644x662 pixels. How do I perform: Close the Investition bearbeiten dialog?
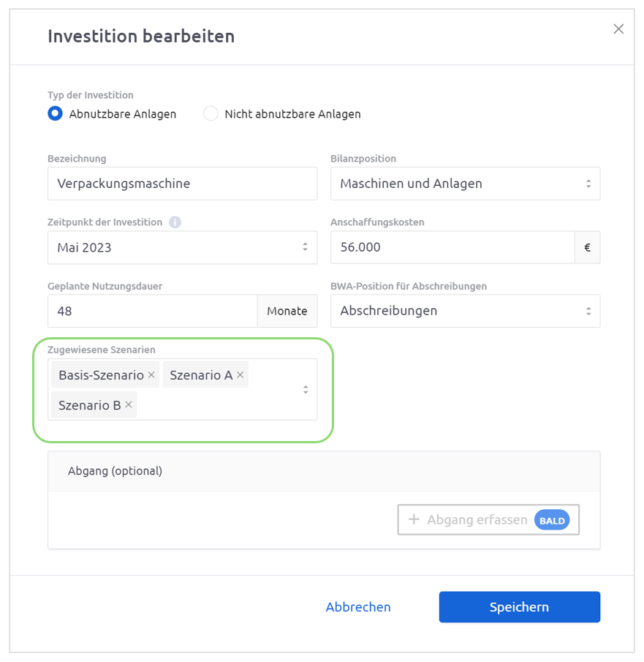618,29
